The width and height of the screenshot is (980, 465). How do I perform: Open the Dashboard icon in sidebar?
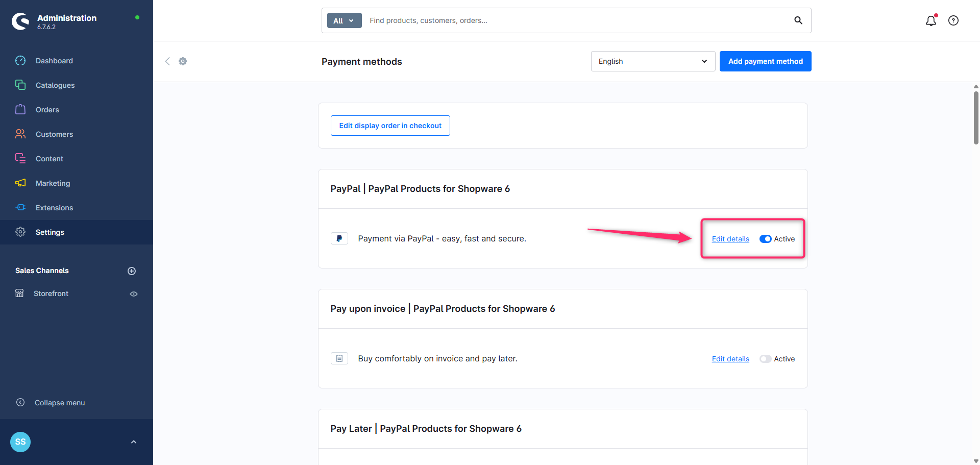pos(20,61)
